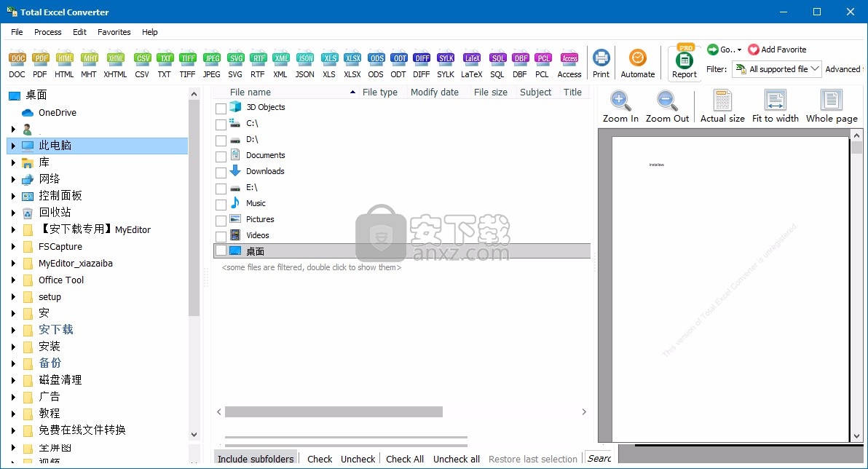Image resolution: width=868 pixels, height=469 pixels.
Task: Click the Include subfolders button
Action: 256,459
